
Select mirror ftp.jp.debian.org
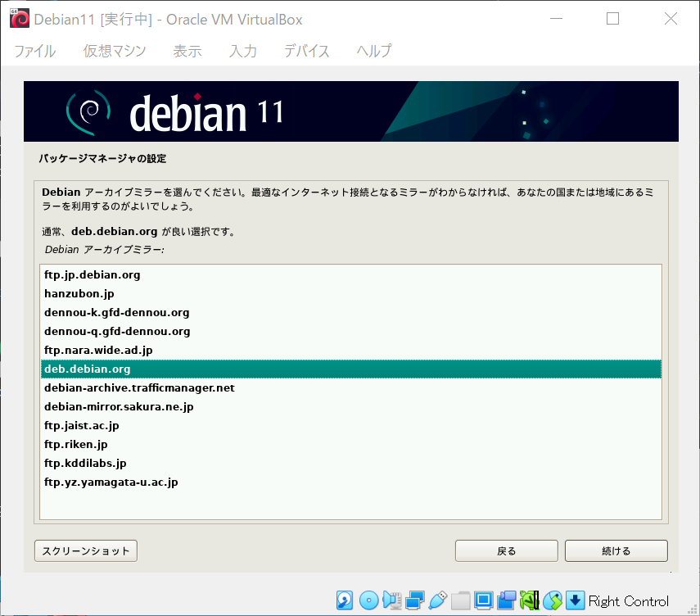coord(351,274)
